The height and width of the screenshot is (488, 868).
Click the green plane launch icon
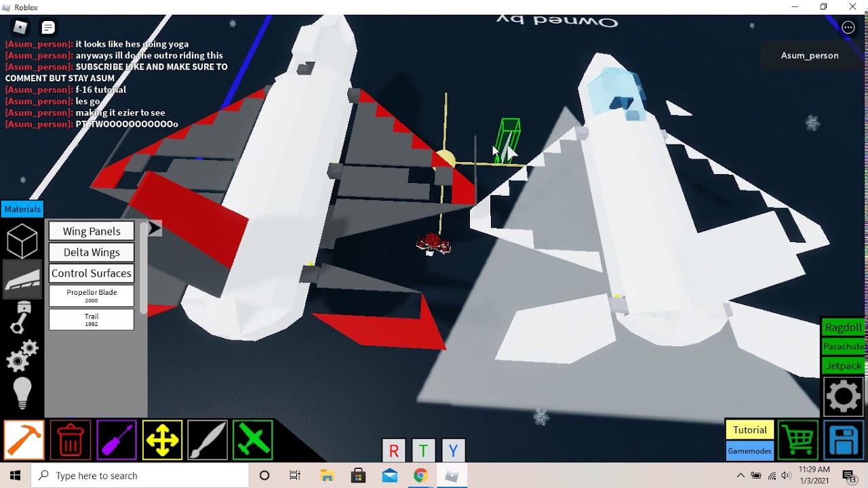[253, 440]
